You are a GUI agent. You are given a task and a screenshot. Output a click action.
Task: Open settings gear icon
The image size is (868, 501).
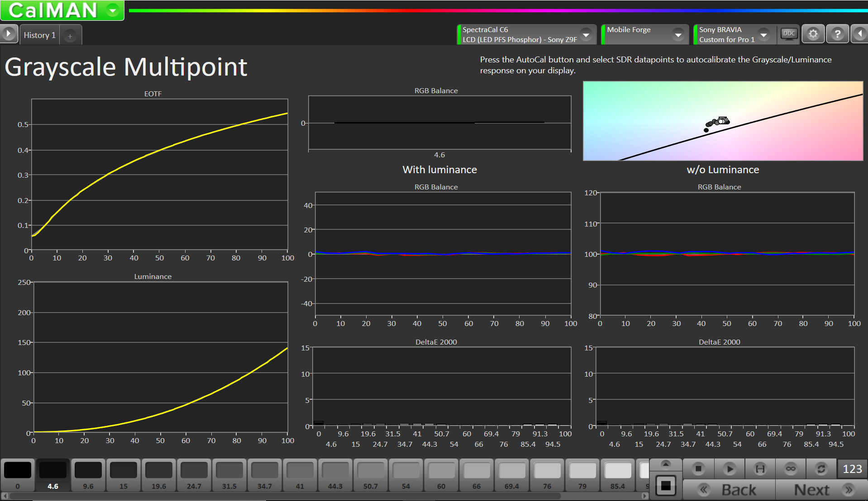coord(813,34)
